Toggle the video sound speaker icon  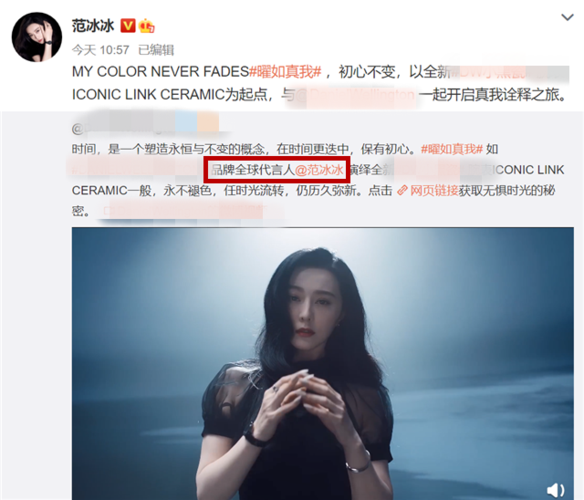555,490
